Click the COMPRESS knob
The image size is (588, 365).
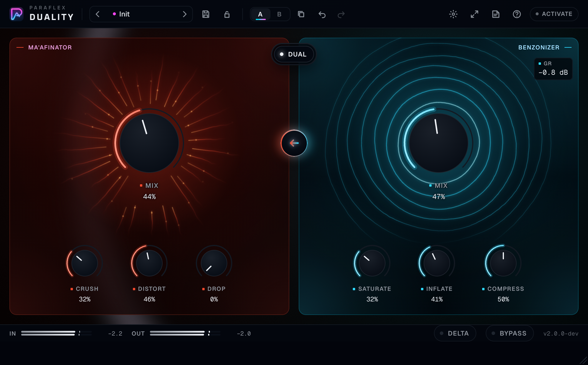coord(503,263)
